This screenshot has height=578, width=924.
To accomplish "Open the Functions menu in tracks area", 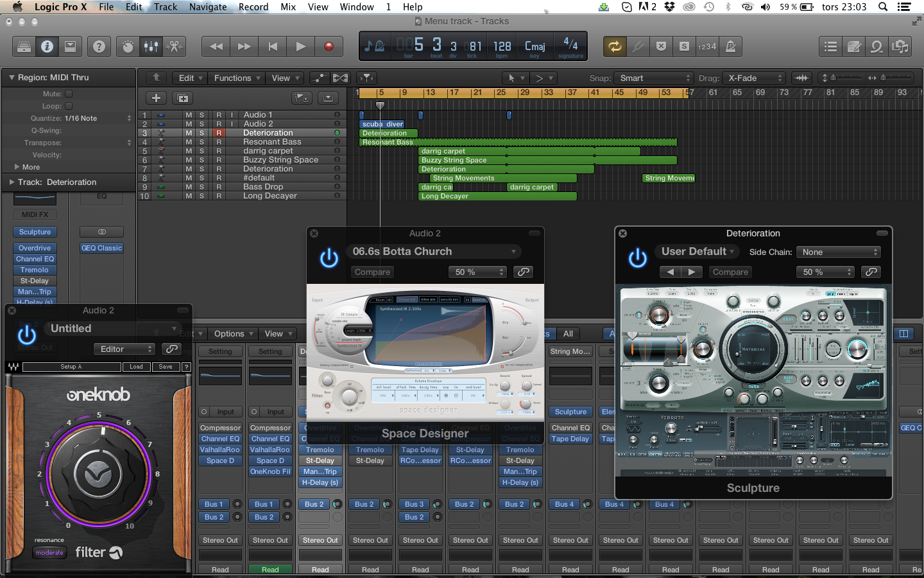I will point(237,78).
